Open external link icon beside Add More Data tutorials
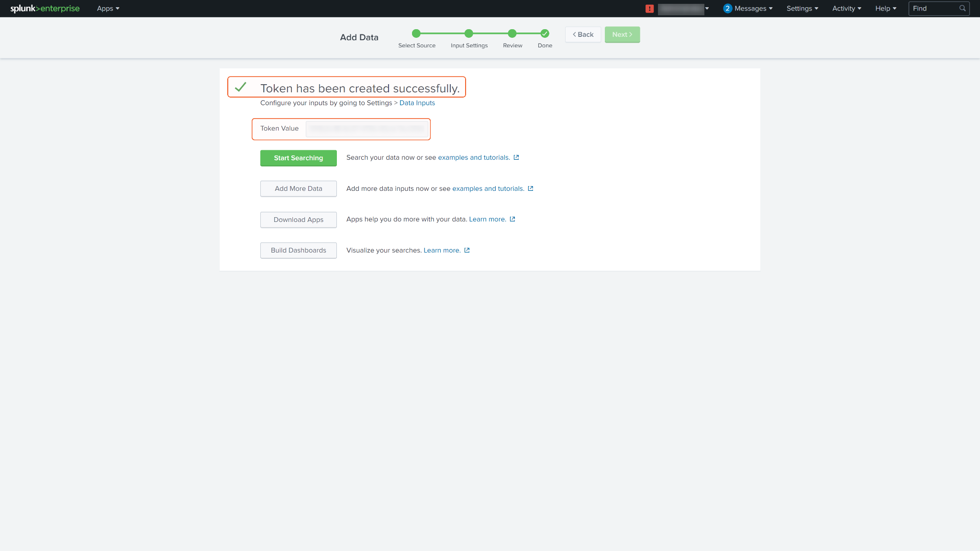The height and width of the screenshot is (551, 980). pyautogui.click(x=531, y=188)
